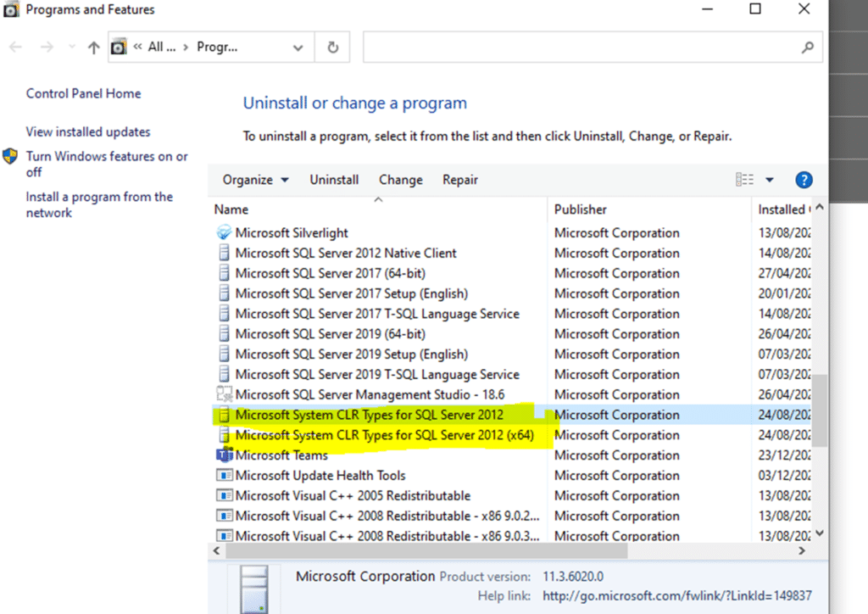868x614 pixels.
Task: Select Microsoft SQL Server 2017 (64-bit) name
Action: [331, 274]
